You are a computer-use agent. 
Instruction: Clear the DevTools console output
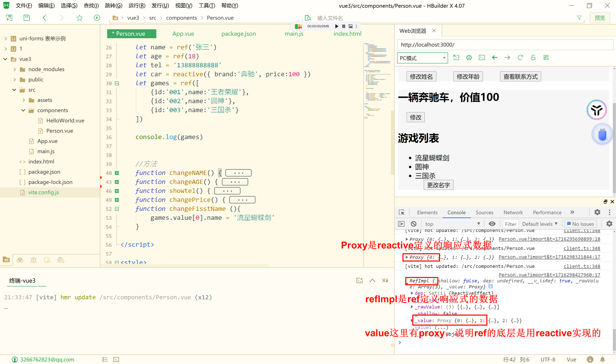pos(413,224)
